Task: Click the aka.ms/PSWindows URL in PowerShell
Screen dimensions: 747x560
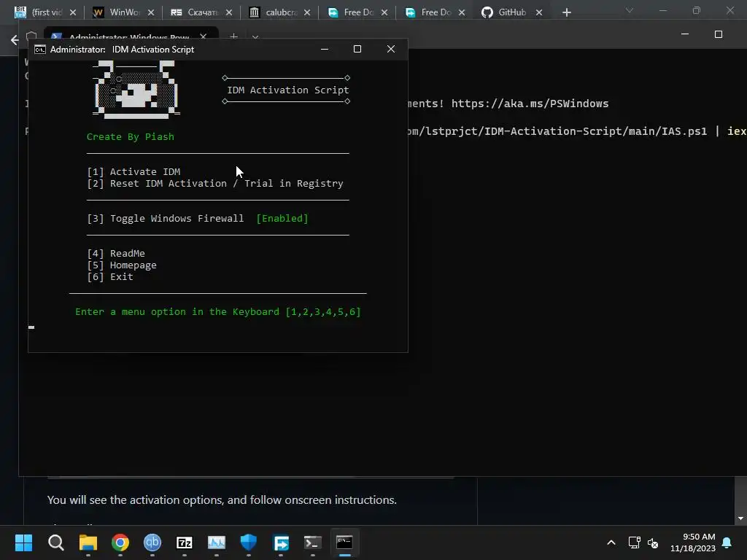Action: click(x=530, y=104)
